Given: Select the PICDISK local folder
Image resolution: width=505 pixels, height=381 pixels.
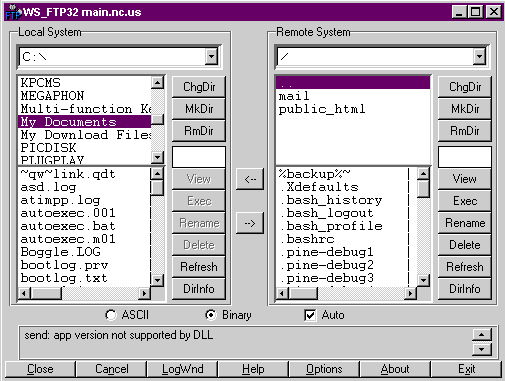Looking at the screenshot, I should click(85, 148).
